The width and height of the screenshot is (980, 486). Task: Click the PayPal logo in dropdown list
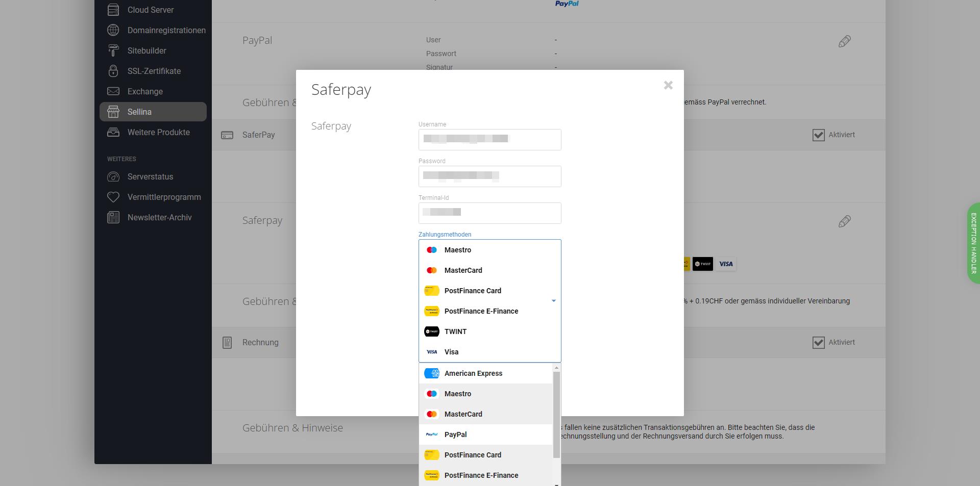[x=432, y=434]
